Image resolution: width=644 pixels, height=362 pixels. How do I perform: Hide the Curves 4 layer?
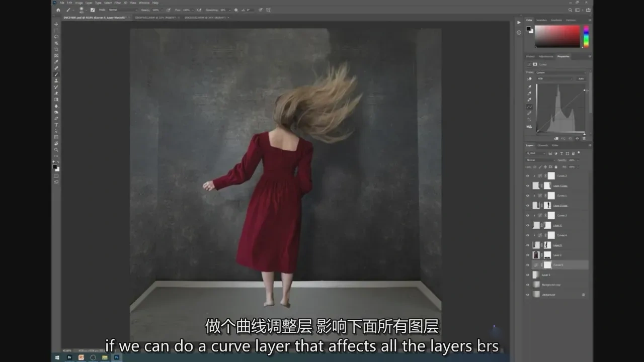coord(528,235)
